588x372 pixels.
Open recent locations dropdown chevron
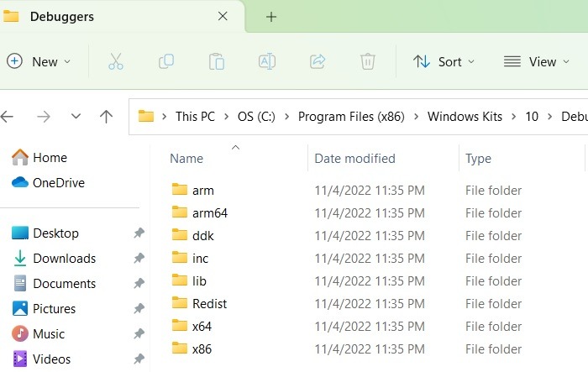coord(76,116)
